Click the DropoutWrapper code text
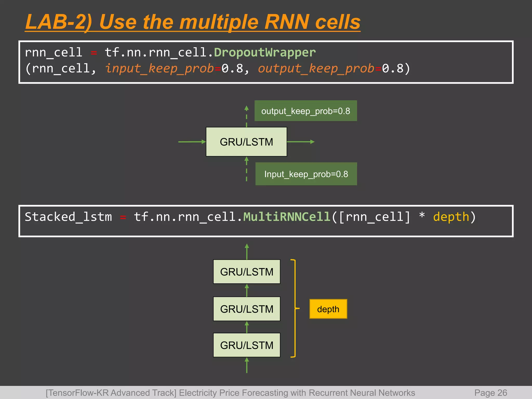This screenshot has height=399, width=532. click(x=264, y=52)
